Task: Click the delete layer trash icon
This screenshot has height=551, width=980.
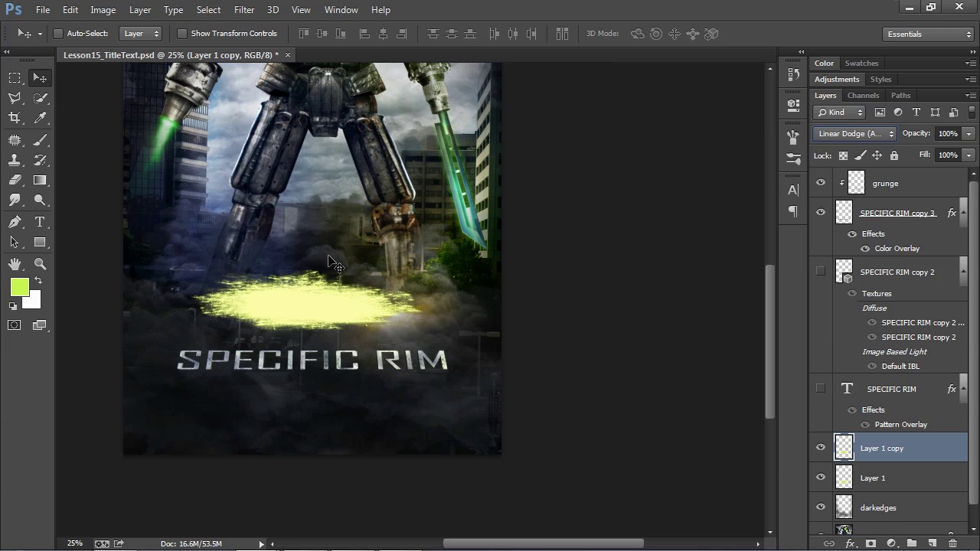Action: [x=952, y=543]
